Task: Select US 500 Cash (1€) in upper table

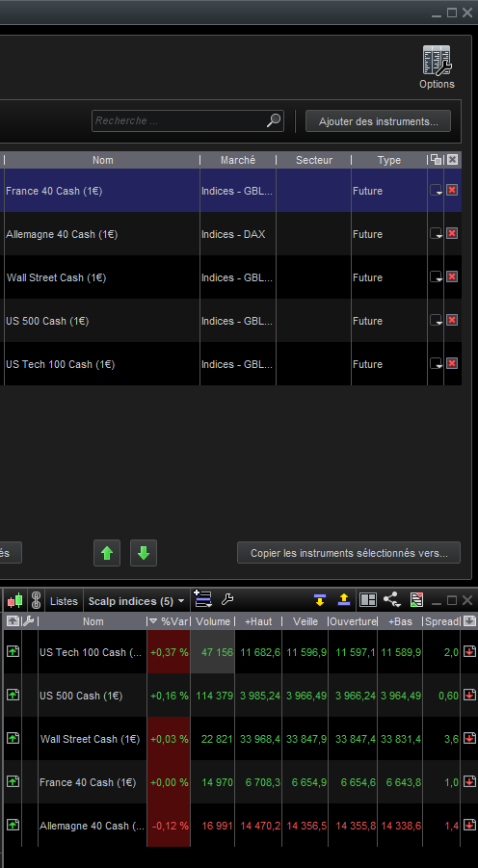Action: pos(47,321)
